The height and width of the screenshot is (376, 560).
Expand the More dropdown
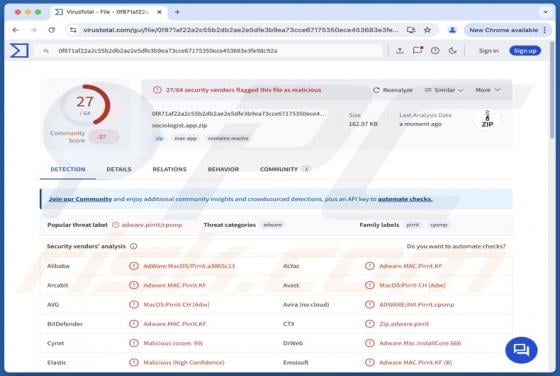pyautogui.click(x=488, y=90)
